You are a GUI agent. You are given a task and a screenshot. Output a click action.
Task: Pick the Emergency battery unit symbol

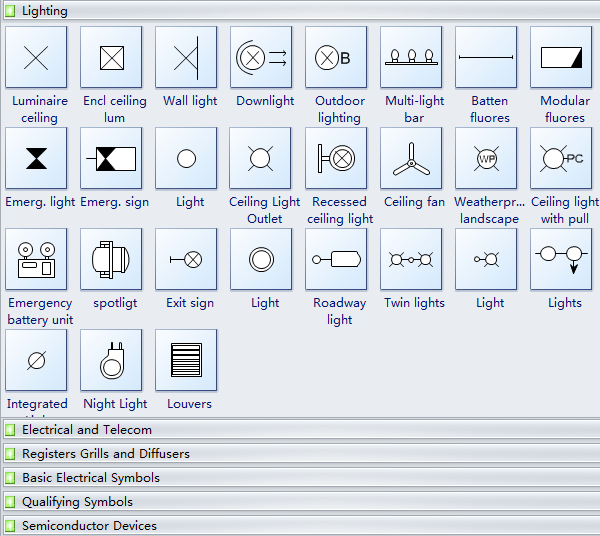36,259
